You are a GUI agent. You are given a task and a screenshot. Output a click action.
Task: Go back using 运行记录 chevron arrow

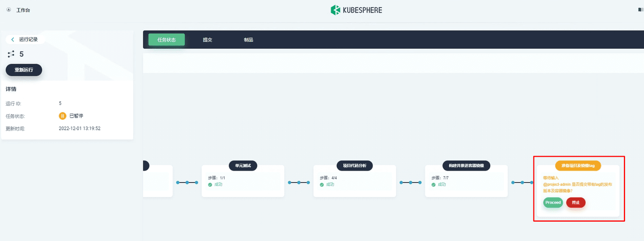[x=13, y=39]
